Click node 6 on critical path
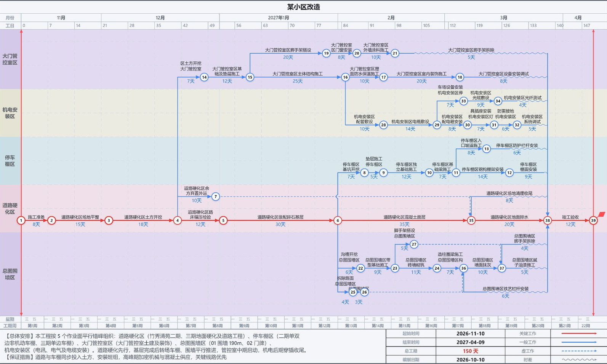 [x=338, y=220]
